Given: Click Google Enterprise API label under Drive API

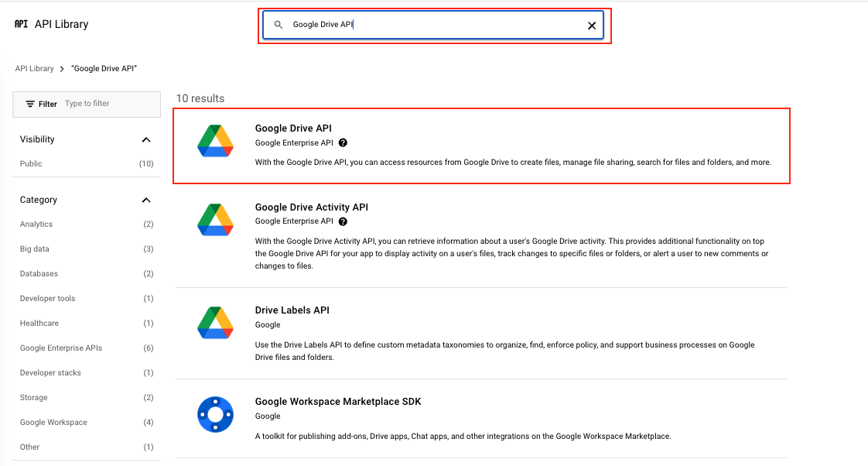Looking at the screenshot, I should tap(294, 143).
